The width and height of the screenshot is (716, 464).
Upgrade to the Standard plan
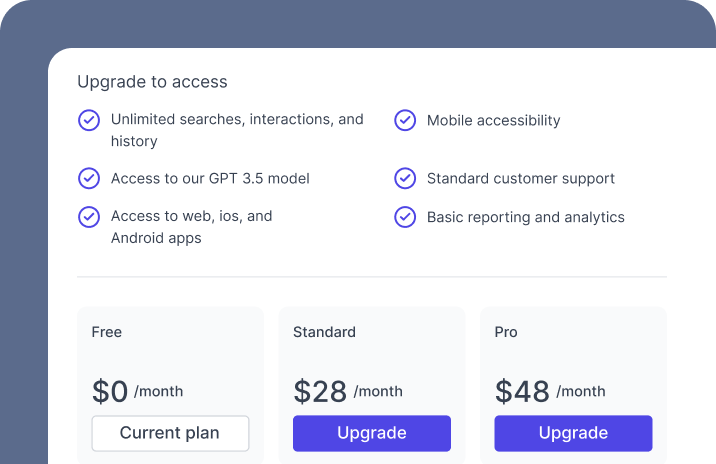point(372,433)
